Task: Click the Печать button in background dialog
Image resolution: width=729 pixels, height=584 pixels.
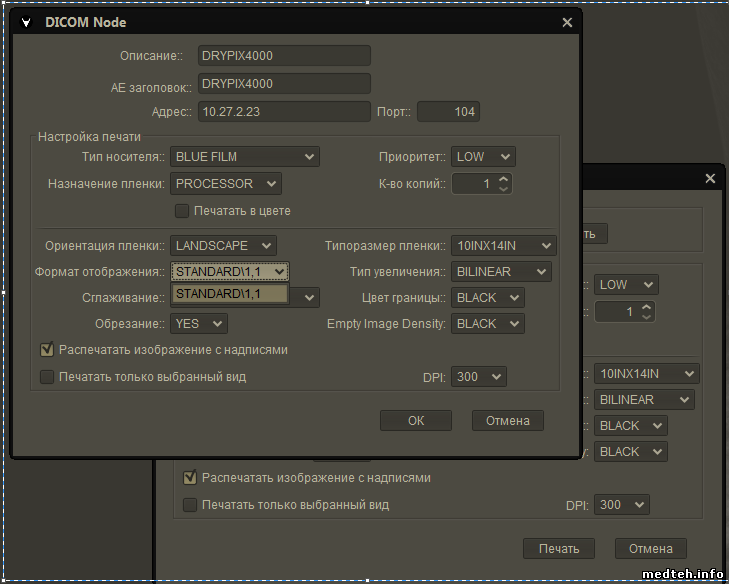Action: 558,549
